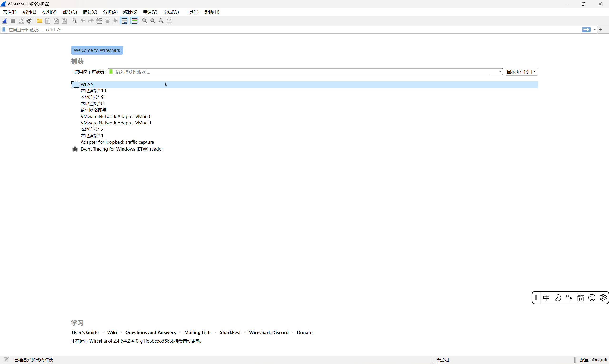609x364 pixels.
Task: Click the stop capture square icon
Action: tap(13, 21)
